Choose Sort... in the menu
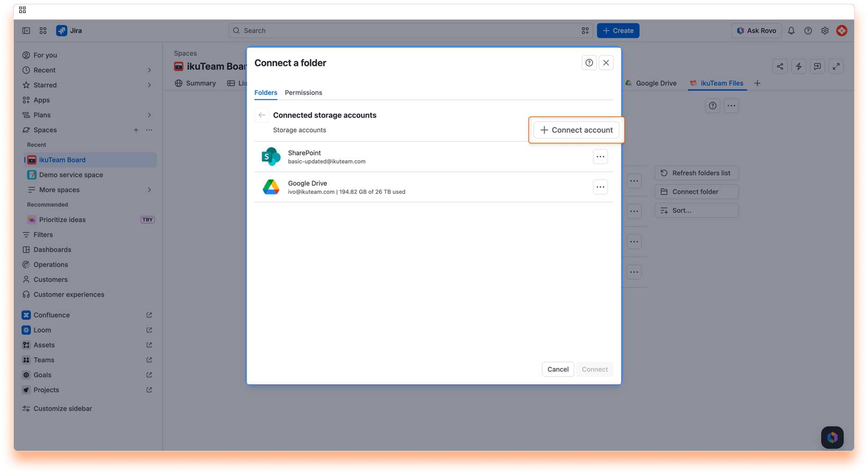The width and height of the screenshot is (868, 474). (x=696, y=210)
